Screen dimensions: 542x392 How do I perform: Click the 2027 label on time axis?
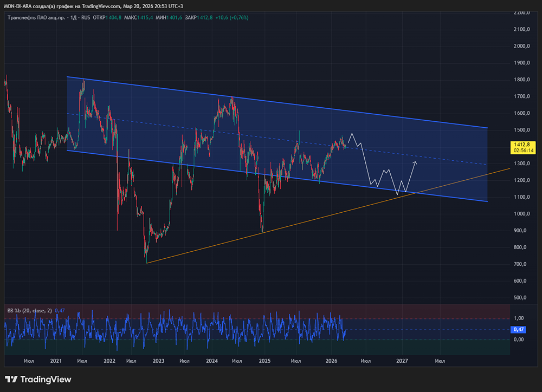coord(402,361)
